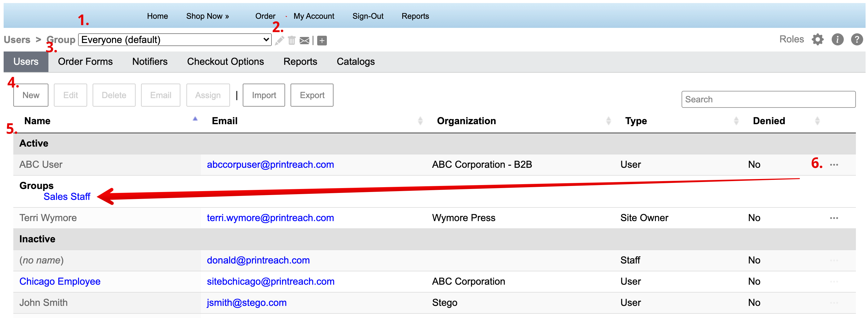Screen dimensions: 868x318
Task: Open the Everyone (default) group dropdown
Action: coord(175,40)
